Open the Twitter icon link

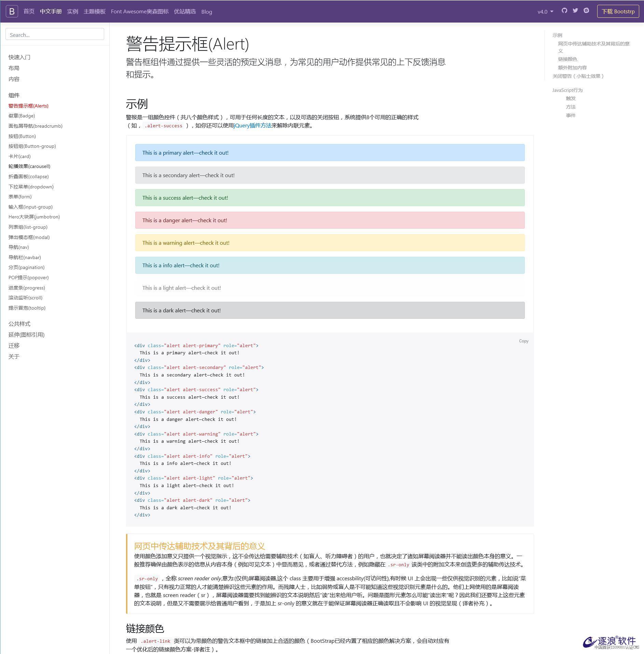[x=575, y=11]
